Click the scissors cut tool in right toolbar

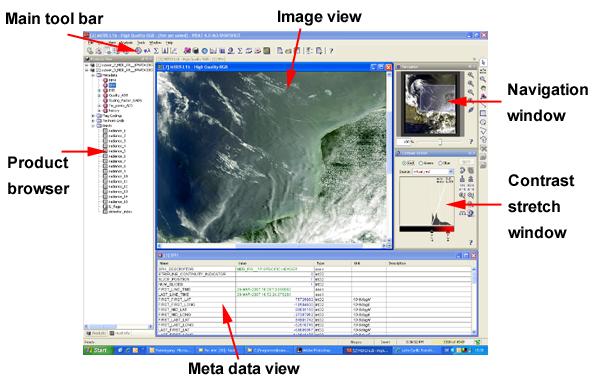tap(483, 149)
